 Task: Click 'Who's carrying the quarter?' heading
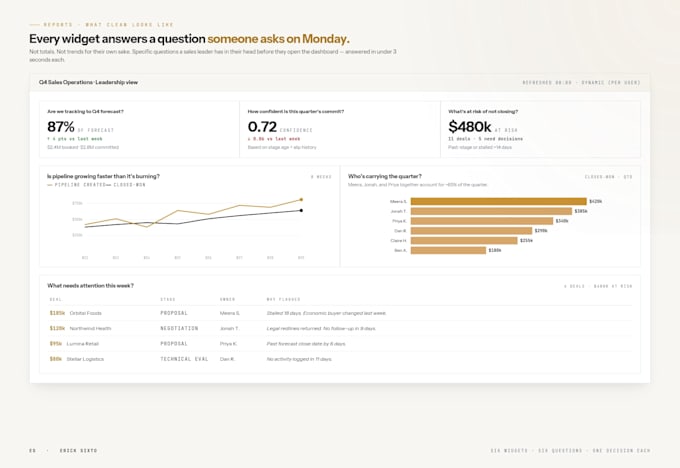385,177
